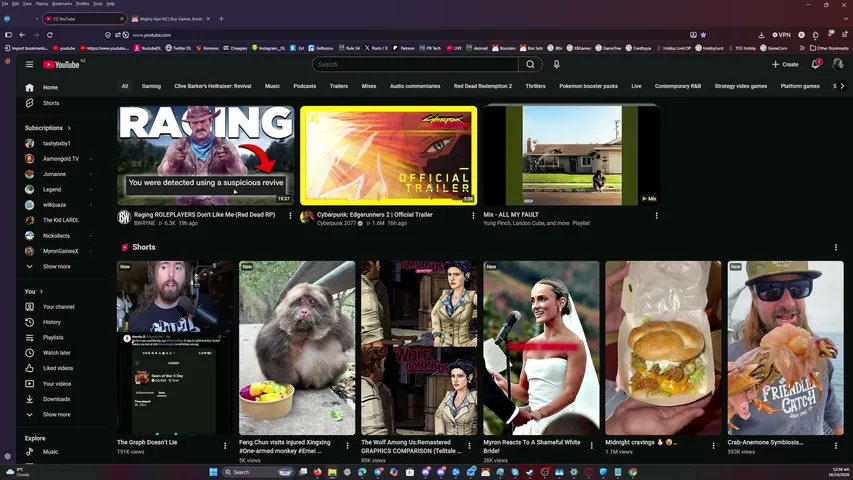
Task: Switch to the Mighty Ape NZ browser tab
Action: click(170, 19)
